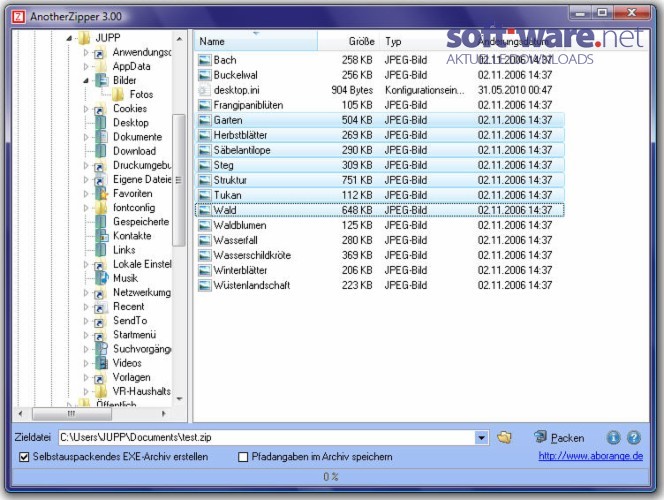Click the Steg image icon

point(205,165)
